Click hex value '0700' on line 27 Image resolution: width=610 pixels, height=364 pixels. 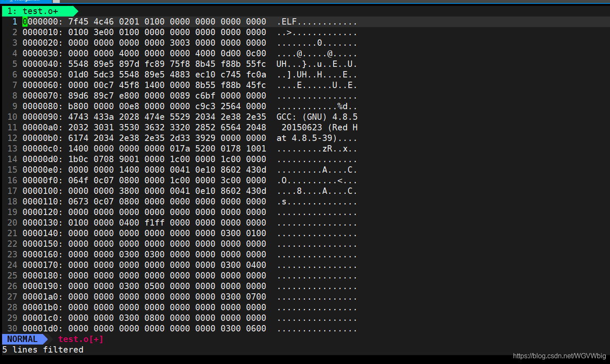(x=256, y=297)
